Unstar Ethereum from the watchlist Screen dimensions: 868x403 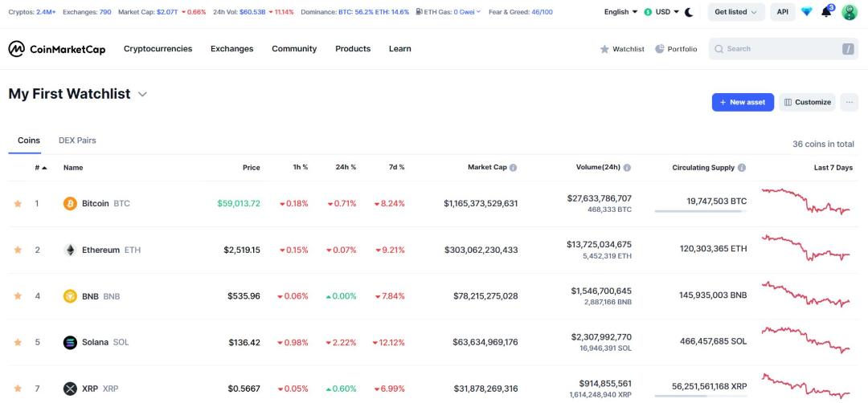coord(18,250)
